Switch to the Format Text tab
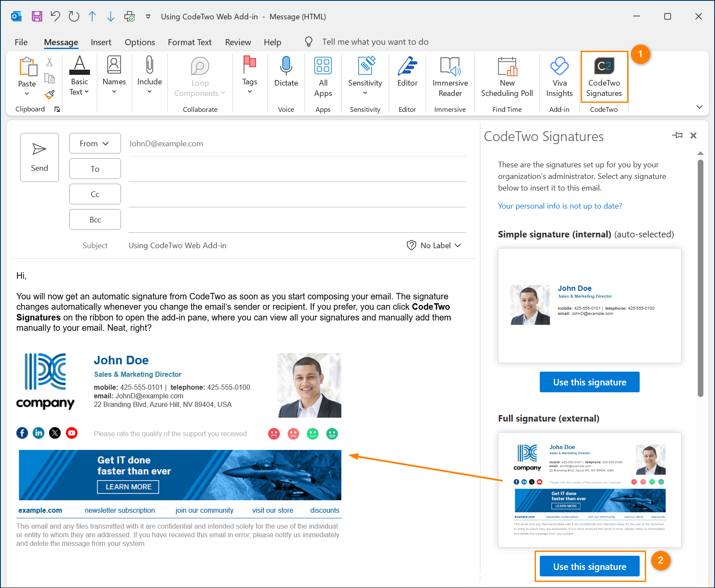This screenshot has width=715, height=588. tap(189, 42)
